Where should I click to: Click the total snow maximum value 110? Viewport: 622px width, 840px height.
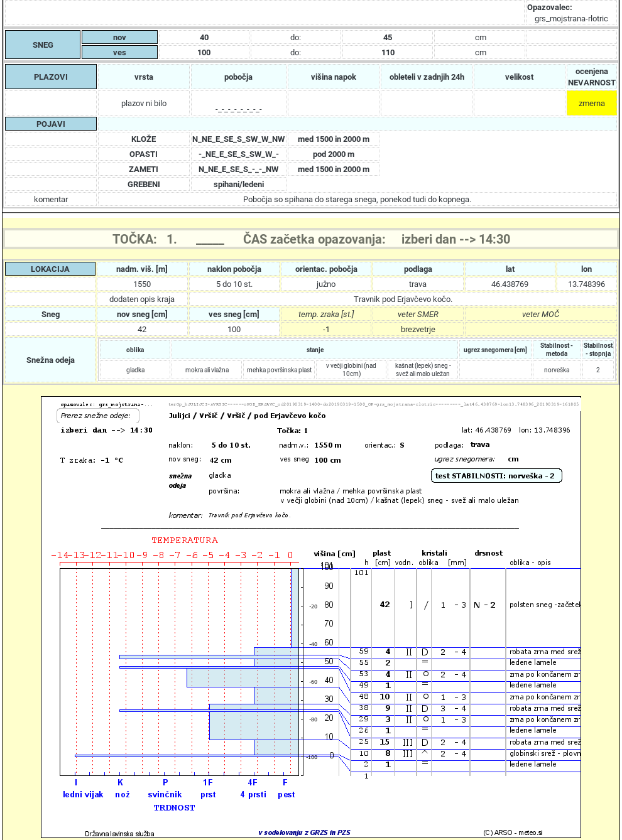click(x=388, y=53)
